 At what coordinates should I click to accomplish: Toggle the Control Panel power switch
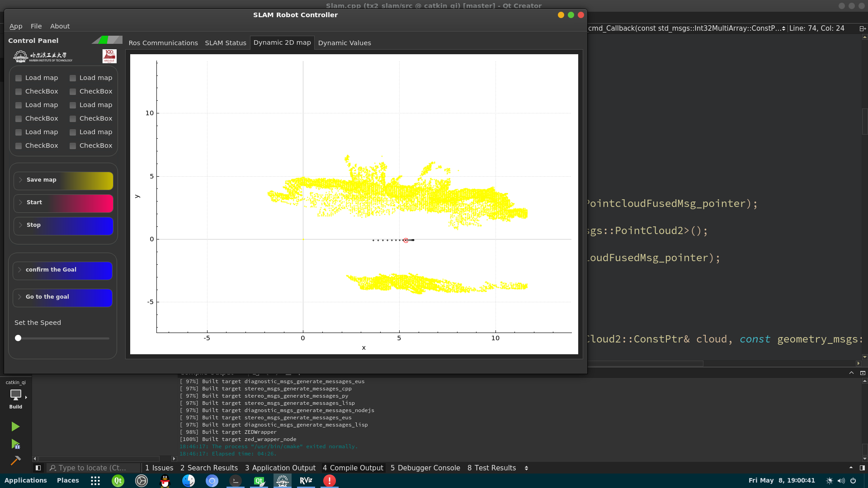(x=107, y=40)
